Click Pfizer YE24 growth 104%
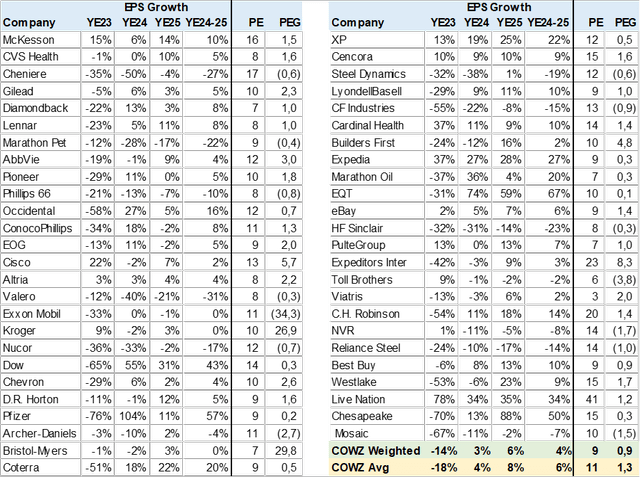Image resolution: width=640 pixels, height=477 pixels. pos(132,416)
